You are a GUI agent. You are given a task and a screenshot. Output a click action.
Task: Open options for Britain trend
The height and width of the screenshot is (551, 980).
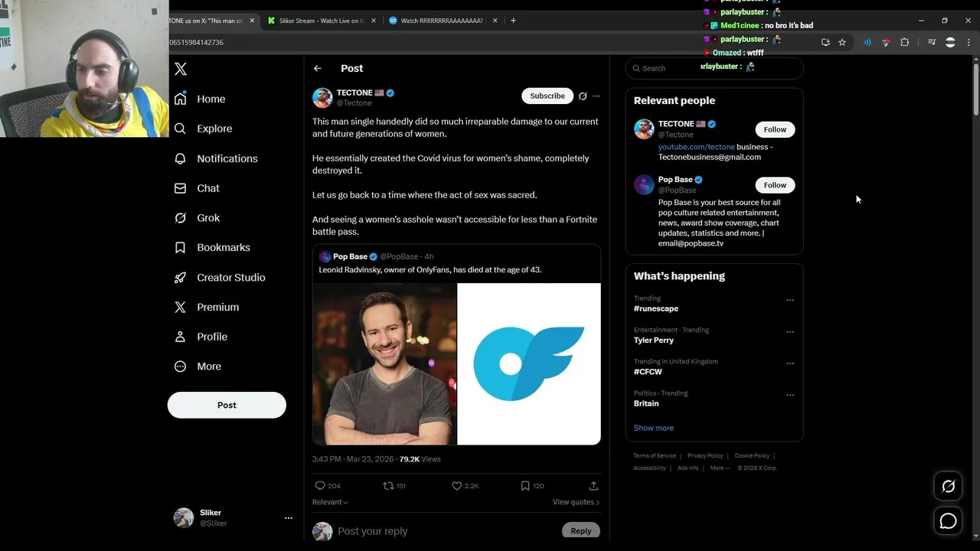tap(790, 396)
